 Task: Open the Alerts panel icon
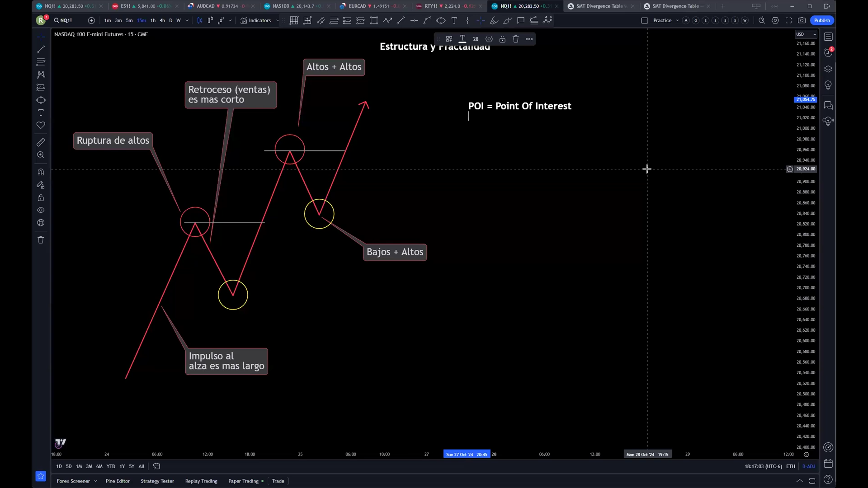(828, 52)
